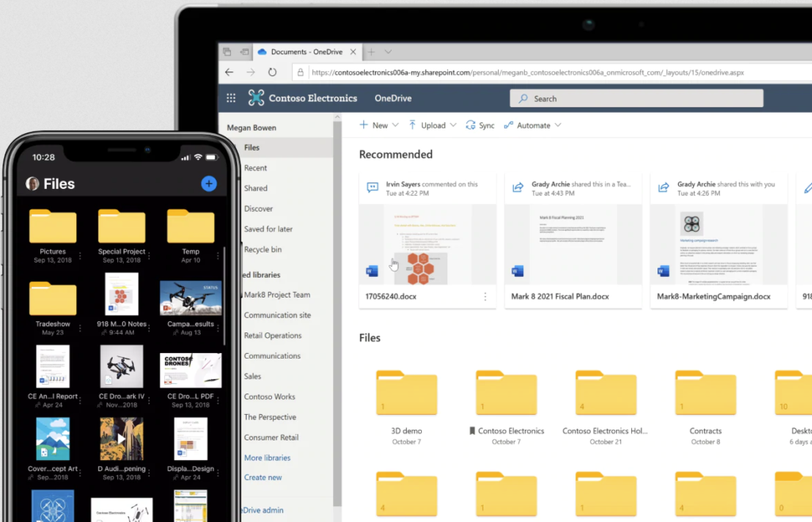Click the Upload arrow icon
The width and height of the screenshot is (812, 522).
point(412,125)
